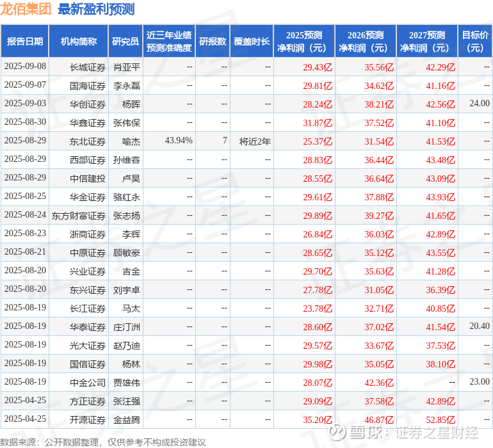Click the coverage duration 将近2年

pos(255,141)
